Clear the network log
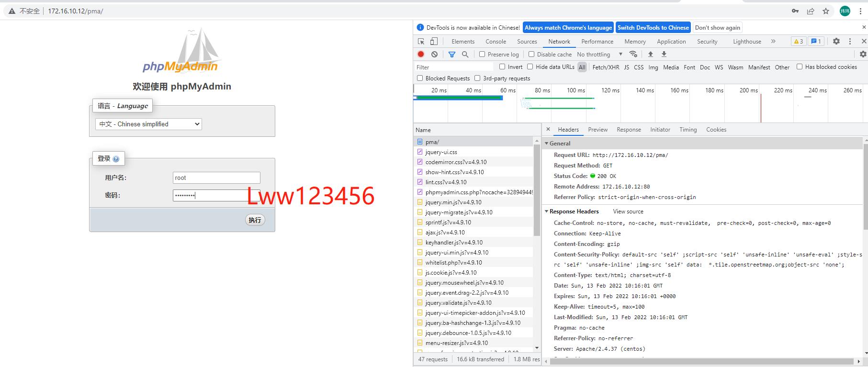 [x=434, y=55]
